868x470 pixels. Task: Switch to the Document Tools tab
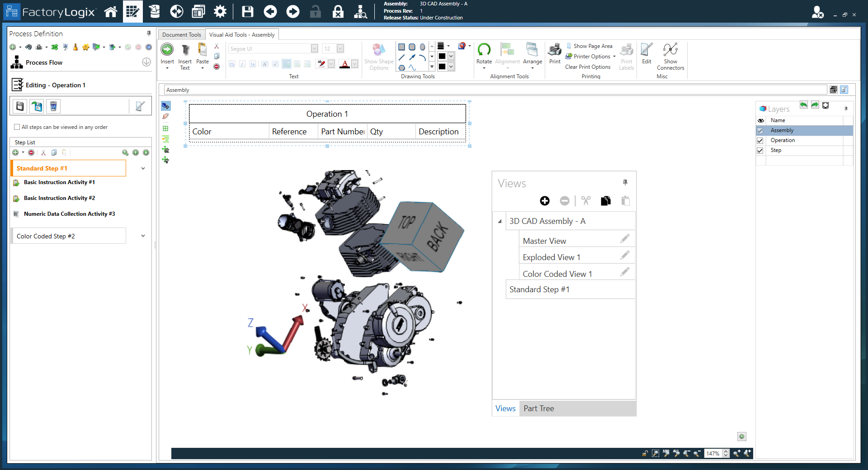181,34
